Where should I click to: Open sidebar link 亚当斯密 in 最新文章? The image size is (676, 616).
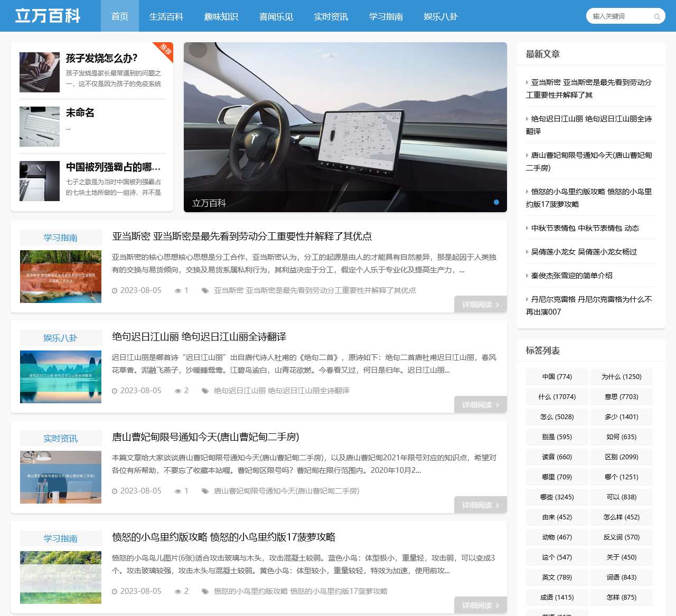tap(589, 89)
